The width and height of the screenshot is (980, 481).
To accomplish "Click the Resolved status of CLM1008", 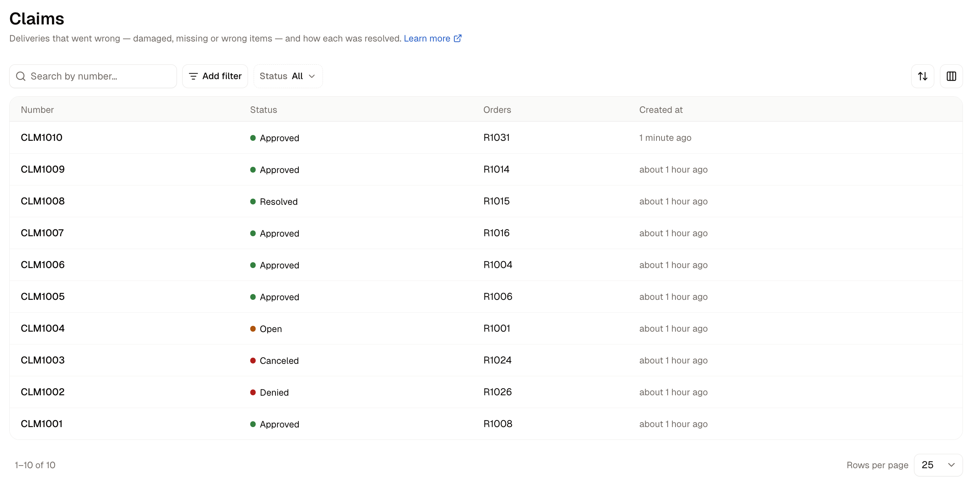I will pos(274,202).
